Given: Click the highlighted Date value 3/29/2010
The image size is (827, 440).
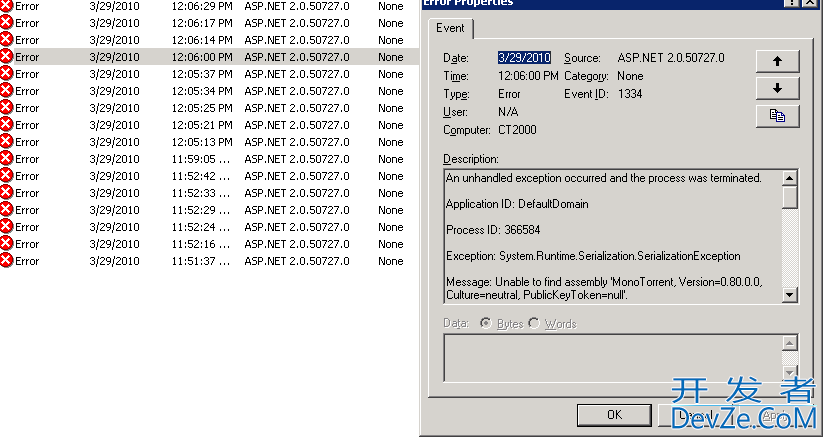Looking at the screenshot, I should tap(524, 58).
